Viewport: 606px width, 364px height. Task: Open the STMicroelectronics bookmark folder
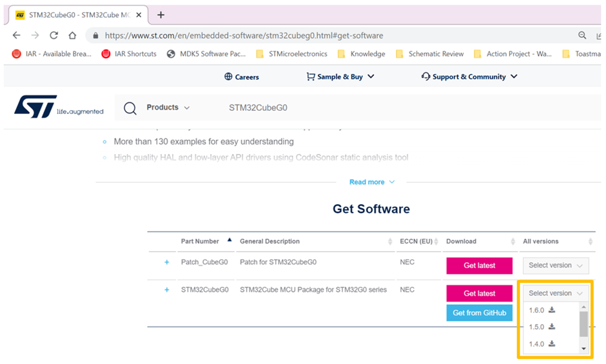pos(292,53)
